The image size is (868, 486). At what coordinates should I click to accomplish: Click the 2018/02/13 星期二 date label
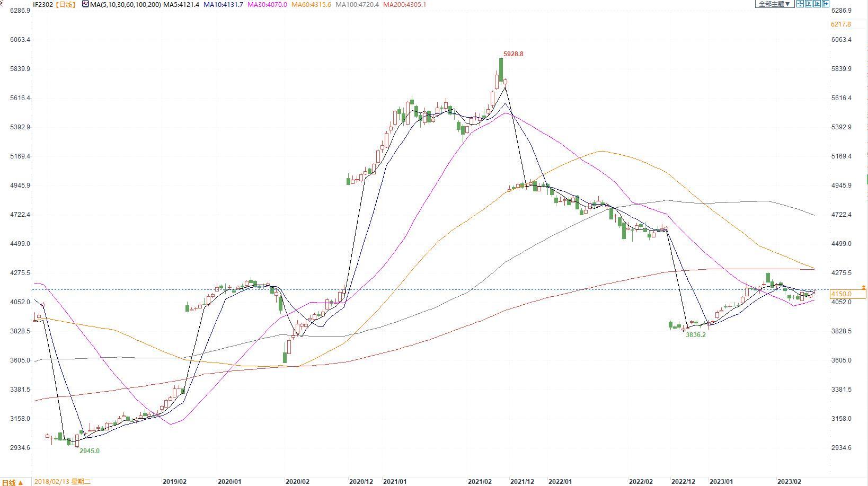(63, 482)
